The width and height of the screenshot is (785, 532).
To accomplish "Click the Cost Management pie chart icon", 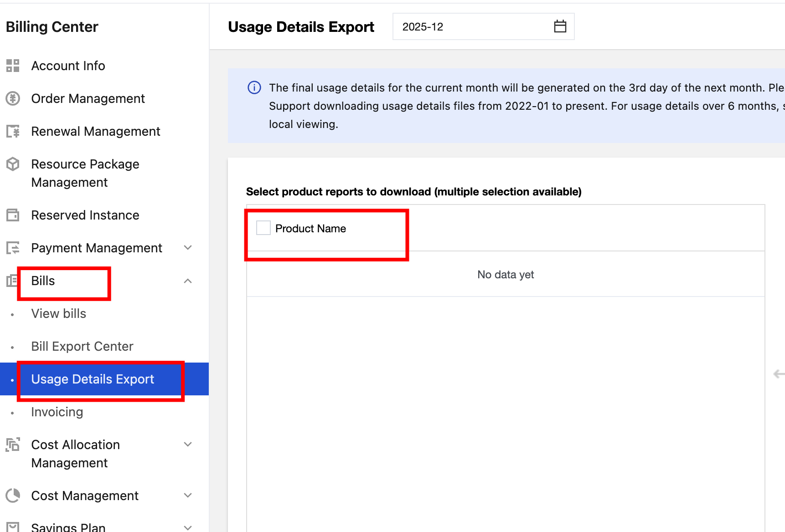I will tap(13, 496).
